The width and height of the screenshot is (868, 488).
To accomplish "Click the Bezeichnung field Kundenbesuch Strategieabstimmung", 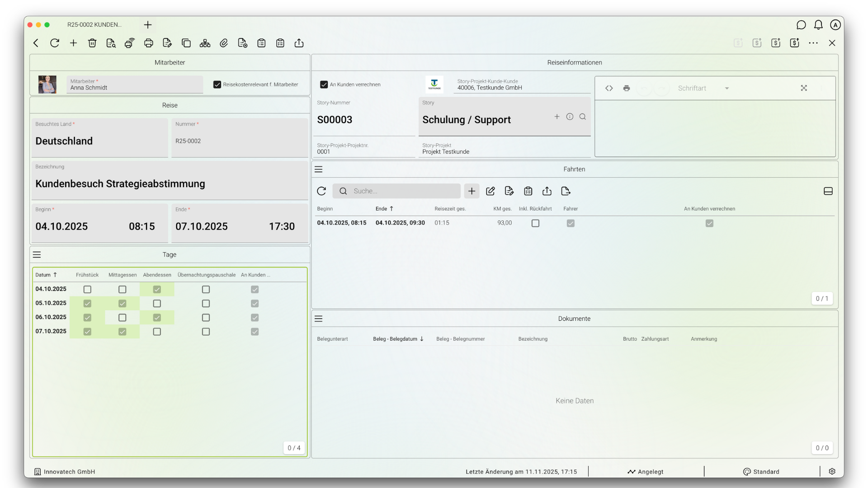I will coord(170,180).
